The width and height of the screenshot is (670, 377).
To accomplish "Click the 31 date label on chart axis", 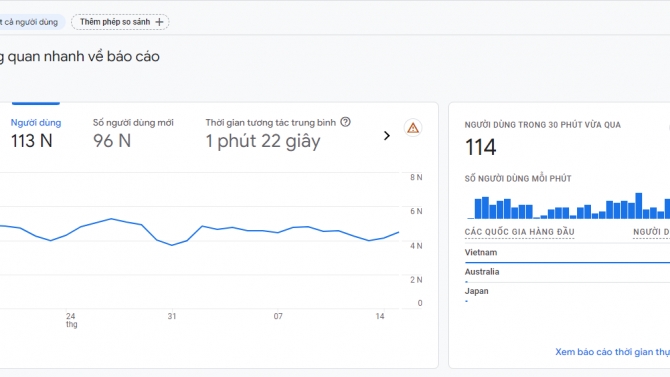I will (x=172, y=316).
